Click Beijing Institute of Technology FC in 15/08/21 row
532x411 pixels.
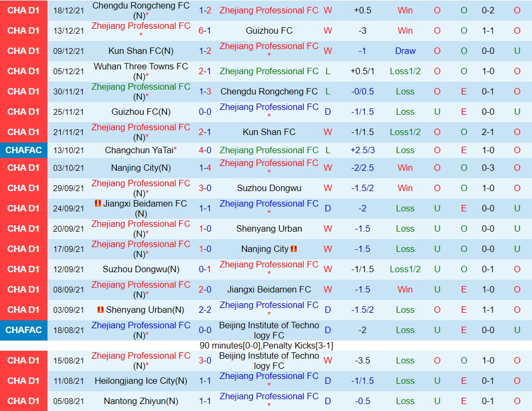point(269,360)
